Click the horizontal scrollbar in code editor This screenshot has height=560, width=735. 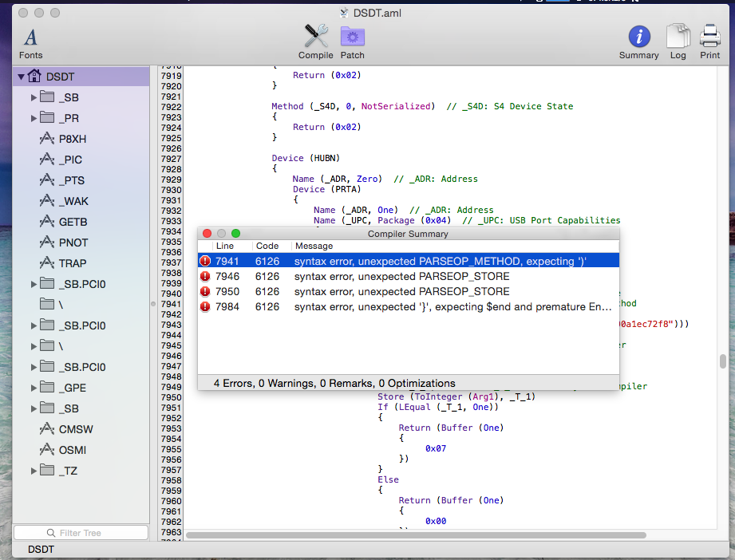point(415,534)
